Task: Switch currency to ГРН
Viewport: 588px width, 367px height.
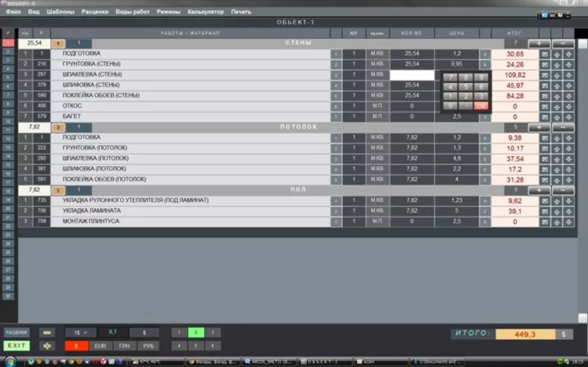Action: pos(124,346)
